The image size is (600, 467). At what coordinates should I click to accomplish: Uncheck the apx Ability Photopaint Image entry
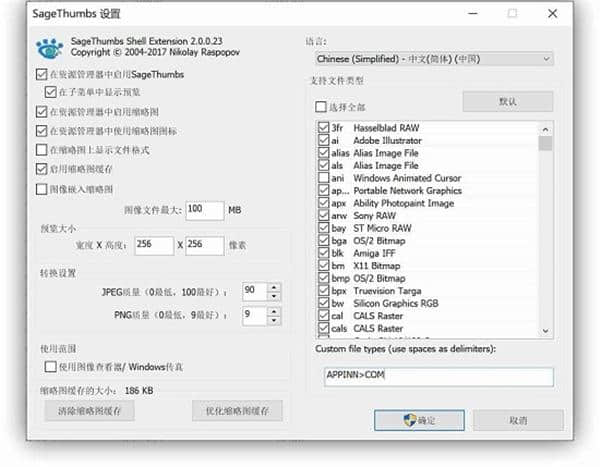pyautogui.click(x=324, y=203)
